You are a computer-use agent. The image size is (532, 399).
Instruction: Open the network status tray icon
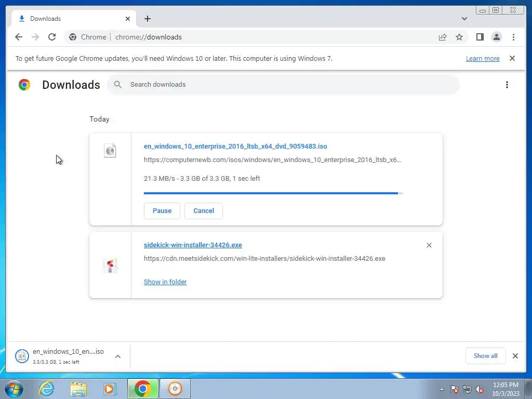pyautogui.click(x=467, y=389)
